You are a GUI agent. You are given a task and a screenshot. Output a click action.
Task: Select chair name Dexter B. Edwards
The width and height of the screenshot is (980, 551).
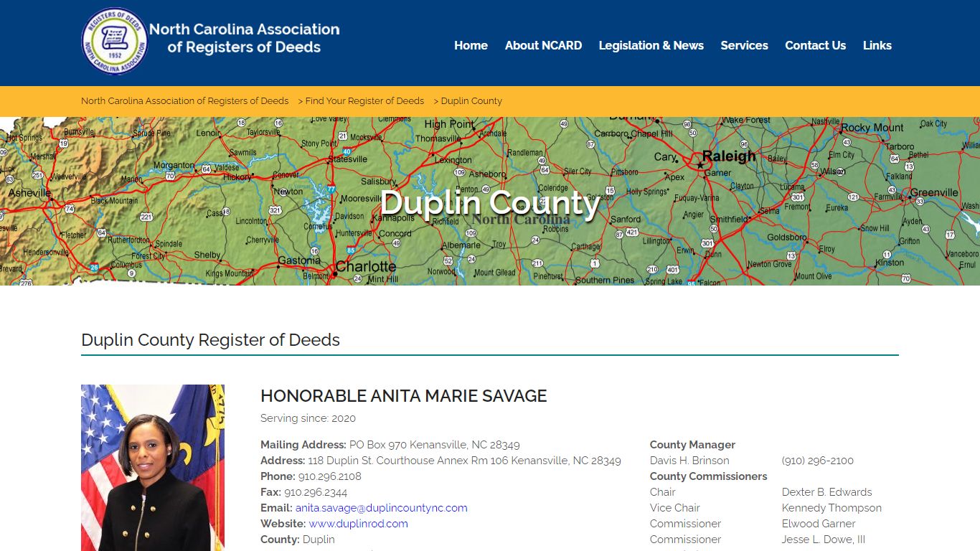coord(827,492)
